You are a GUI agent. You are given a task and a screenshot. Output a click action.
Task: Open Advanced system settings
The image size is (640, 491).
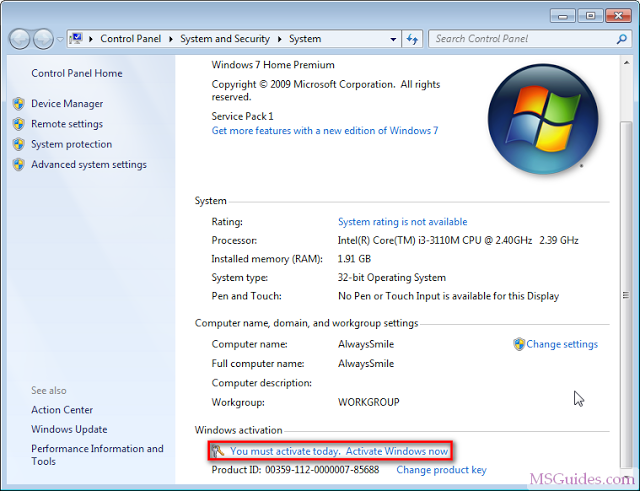point(89,164)
